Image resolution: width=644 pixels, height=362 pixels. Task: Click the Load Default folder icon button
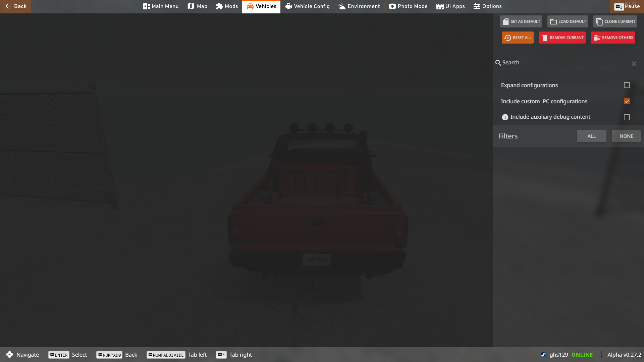[x=568, y=21]
